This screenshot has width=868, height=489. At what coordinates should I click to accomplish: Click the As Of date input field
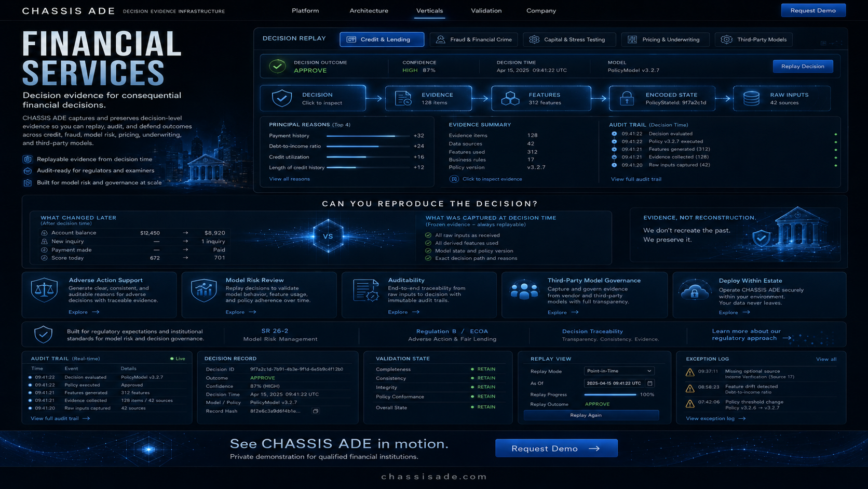click(x=619, y=383)
